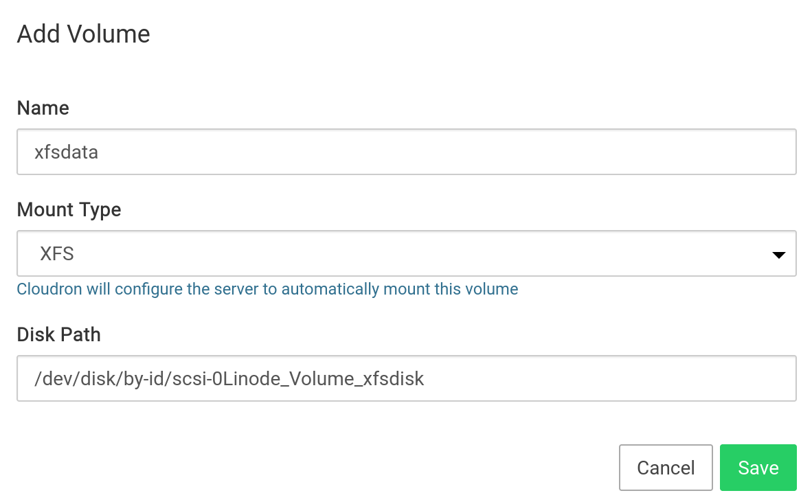
Task: Cancel the Add Volume dialog
Action: 665,468
